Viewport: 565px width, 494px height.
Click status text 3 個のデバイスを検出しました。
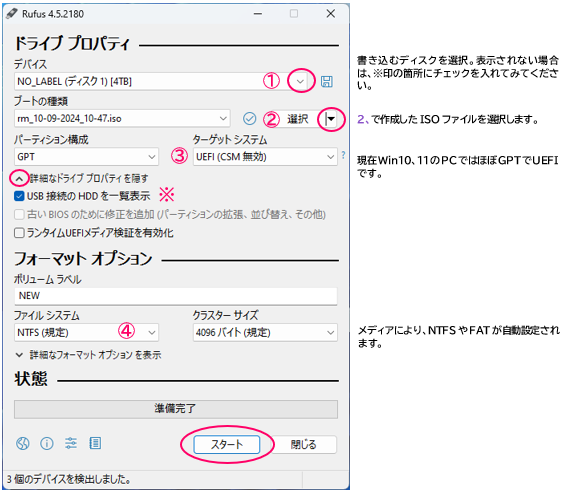click(69, 480)
